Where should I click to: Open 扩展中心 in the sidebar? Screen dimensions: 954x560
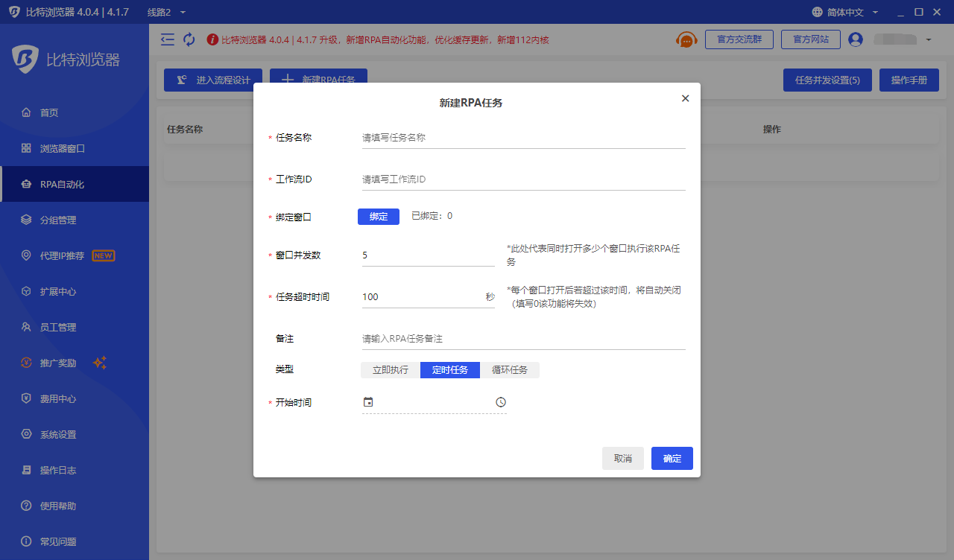pos(75,291)
